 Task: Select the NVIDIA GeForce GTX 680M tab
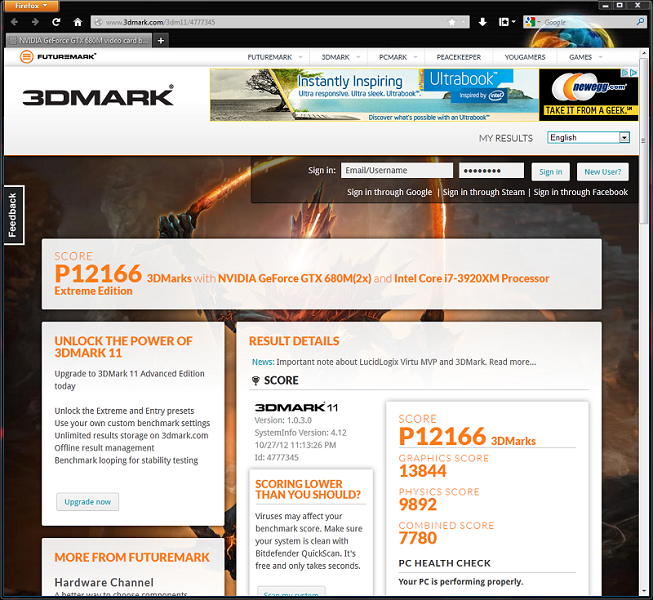tap(79, 40)
